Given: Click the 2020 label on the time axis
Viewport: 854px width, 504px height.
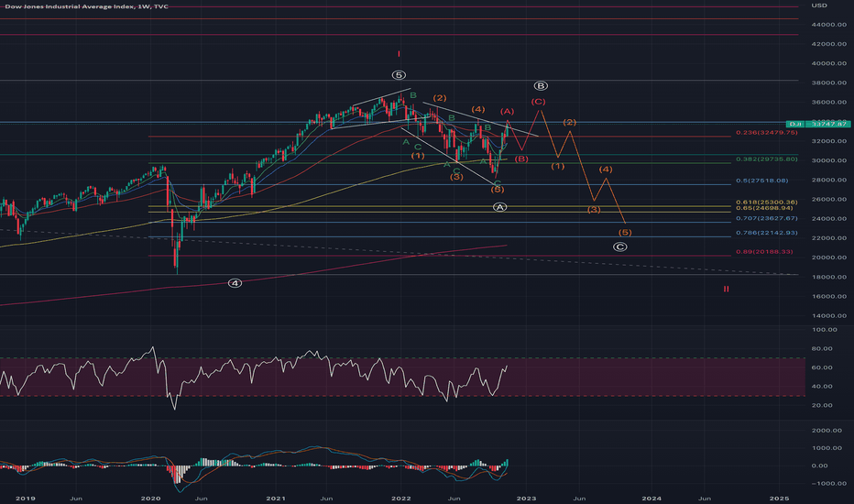Looking at the screenshot, I should 150,498.
